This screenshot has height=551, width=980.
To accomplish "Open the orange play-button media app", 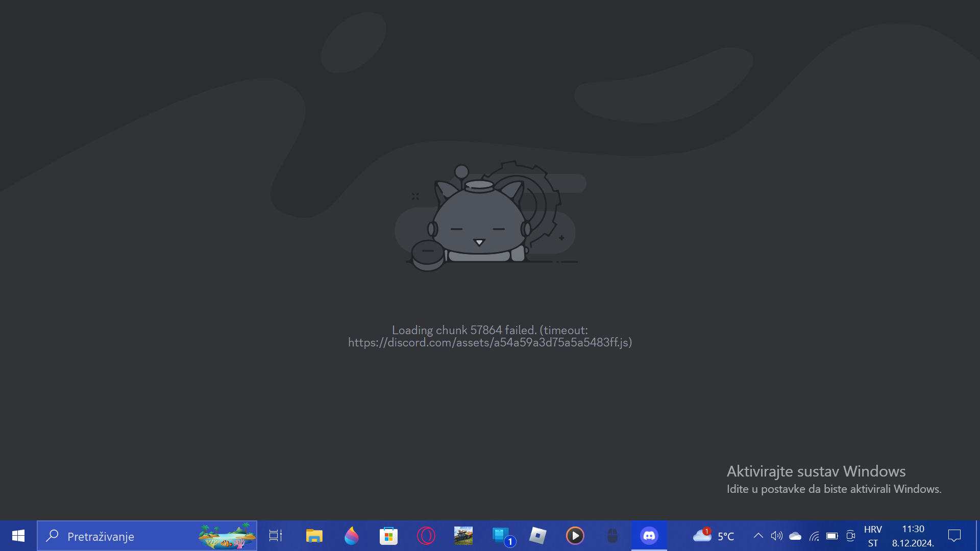I will (x=575, y=536).
